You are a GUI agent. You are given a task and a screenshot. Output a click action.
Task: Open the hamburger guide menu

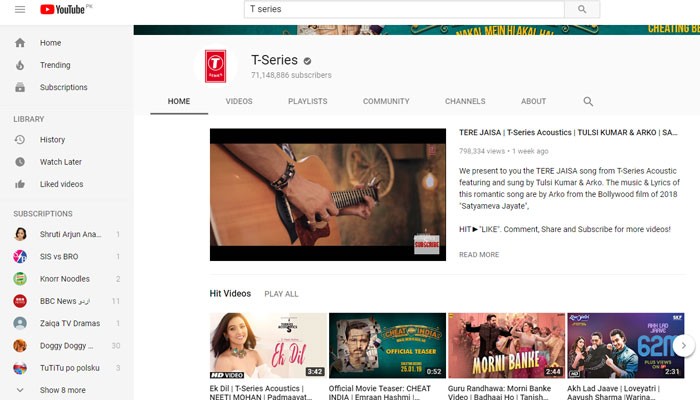pos(19,9)
